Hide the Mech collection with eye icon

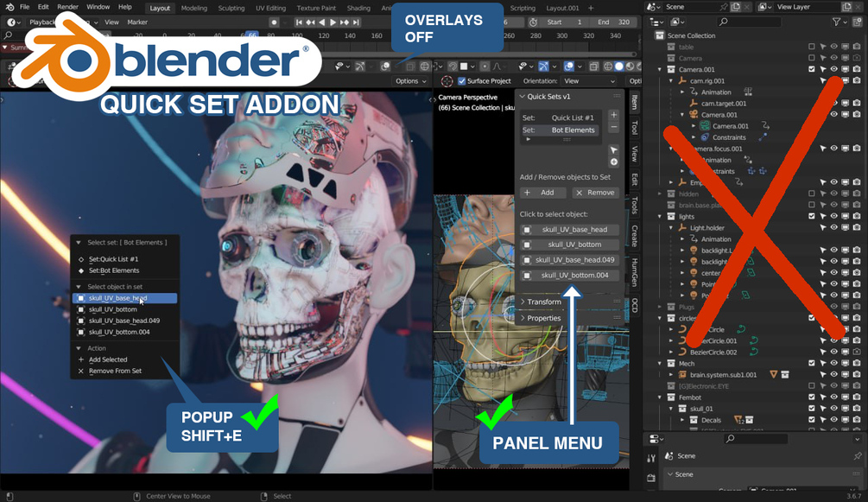pos(833,364)
